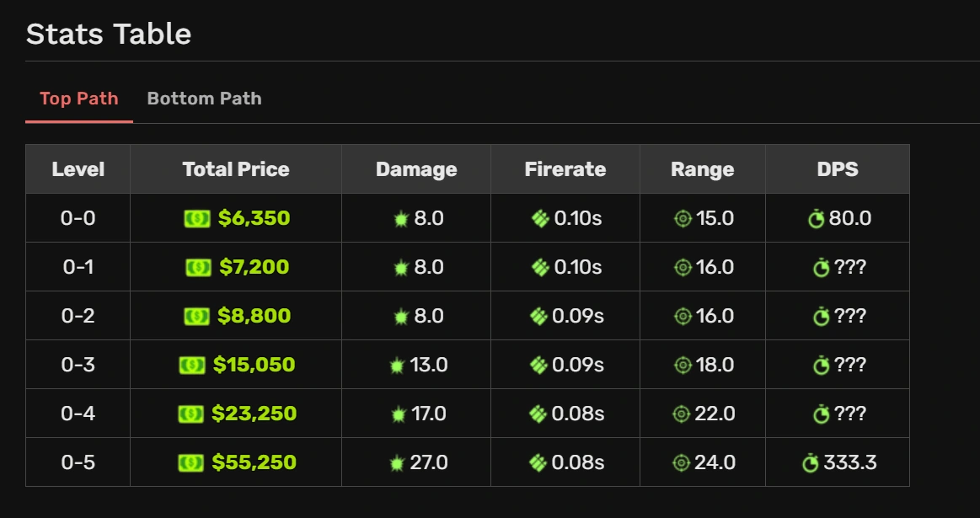This screenshot has width=980, height=518.
Task: Click the DPS stopwatch icon beside 333.3
Action: pyautogui.click(x=811, y=463)
